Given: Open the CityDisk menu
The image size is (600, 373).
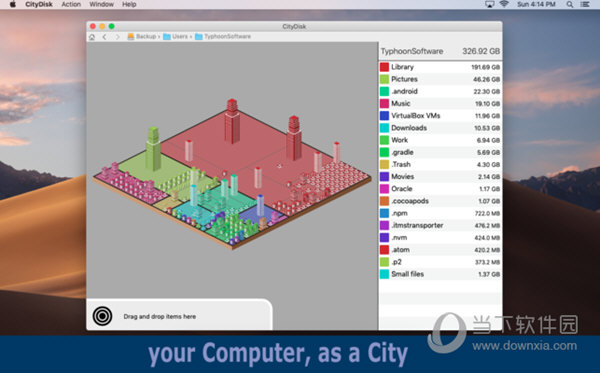Looking at the screenshot, I should (x=39, y=5).
